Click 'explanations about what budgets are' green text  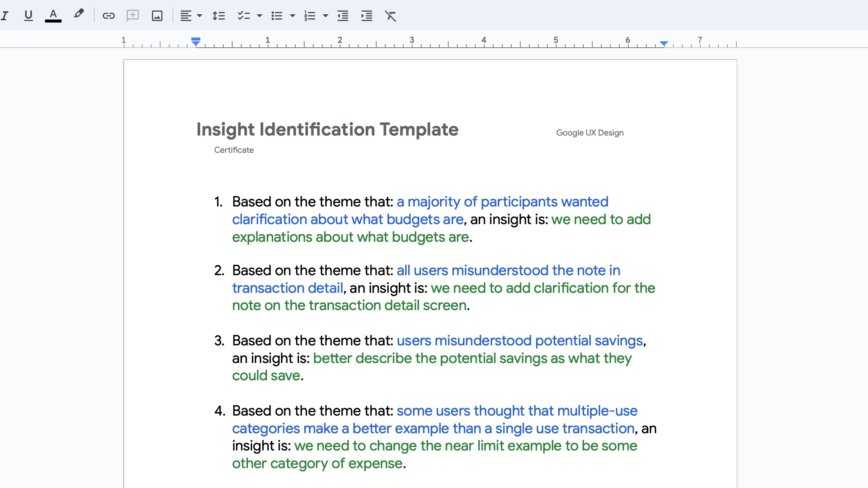click(x=350, y=237)
